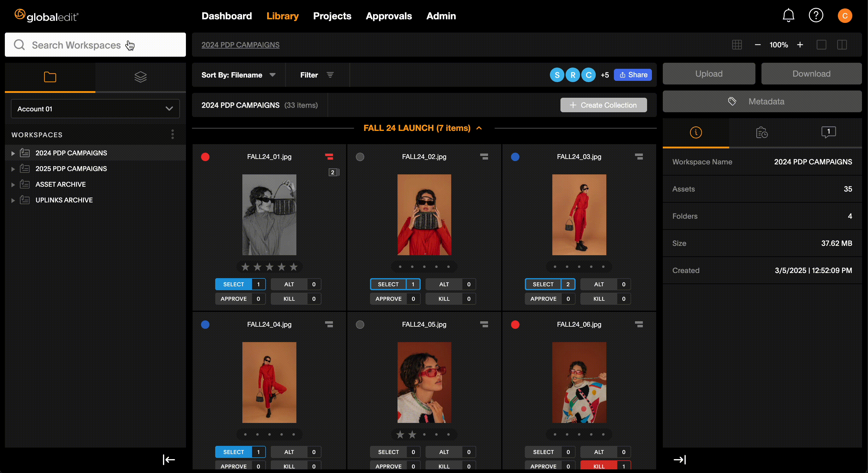Go to Admin
868x473 pixels.
coord(441,16)
